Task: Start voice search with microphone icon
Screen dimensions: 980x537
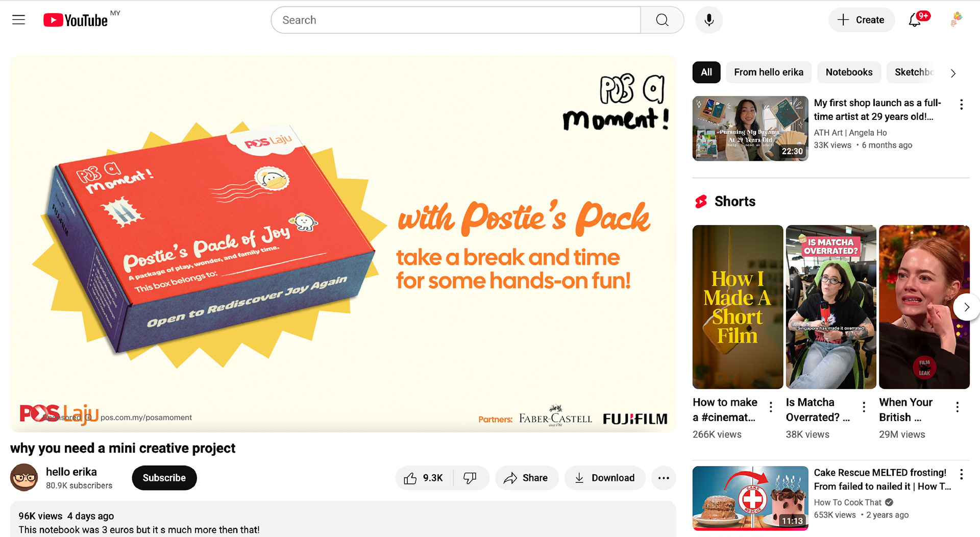Action: (x=709, y=20)
